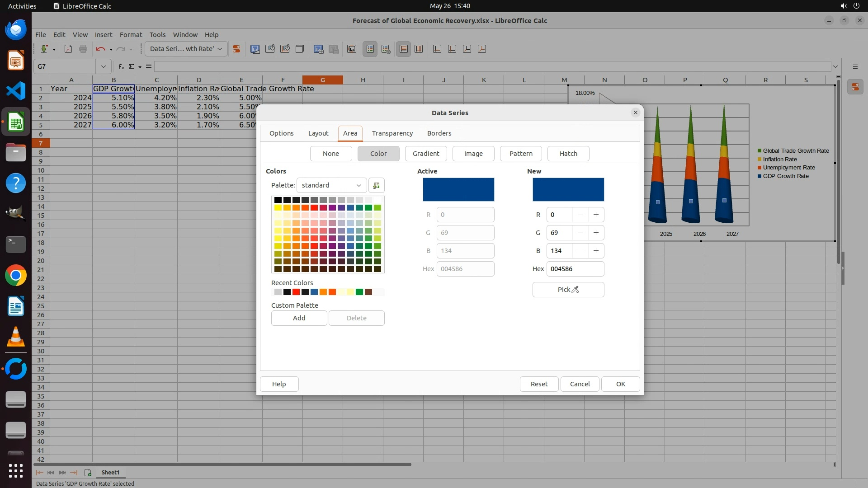868x488 pixels.
Task: Open Format Selection toolbar icon
Action: click(x=236, y=49)
